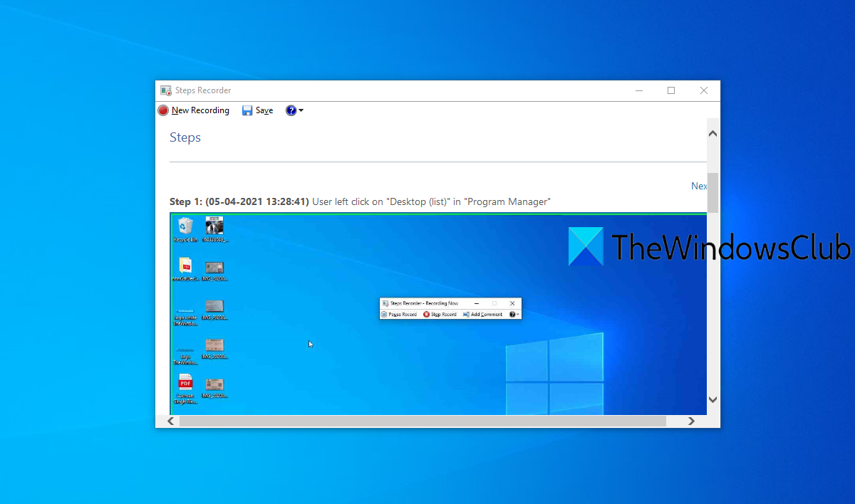Screen dimensions: 855x504
Task: Click the vertical scrollbar thumb
Action: (x=713, y=192)
